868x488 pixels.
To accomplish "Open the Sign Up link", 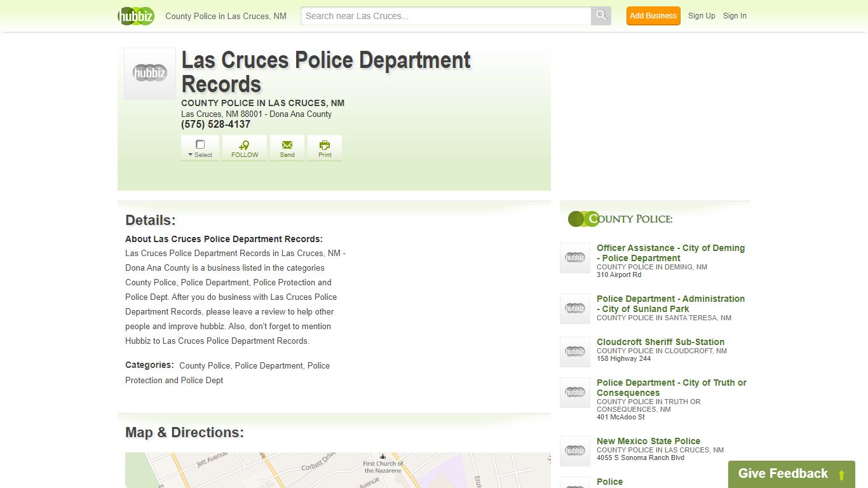I will 702,16.
